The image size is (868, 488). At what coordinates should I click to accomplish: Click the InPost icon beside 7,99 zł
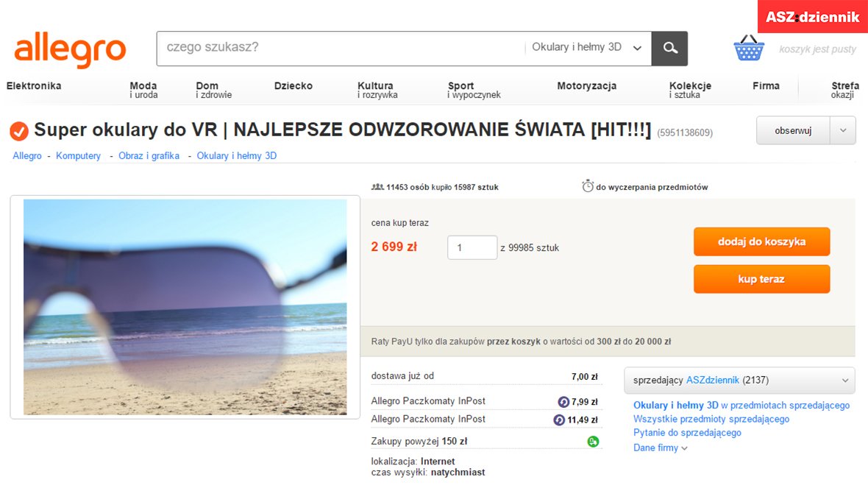pos(563,402)
